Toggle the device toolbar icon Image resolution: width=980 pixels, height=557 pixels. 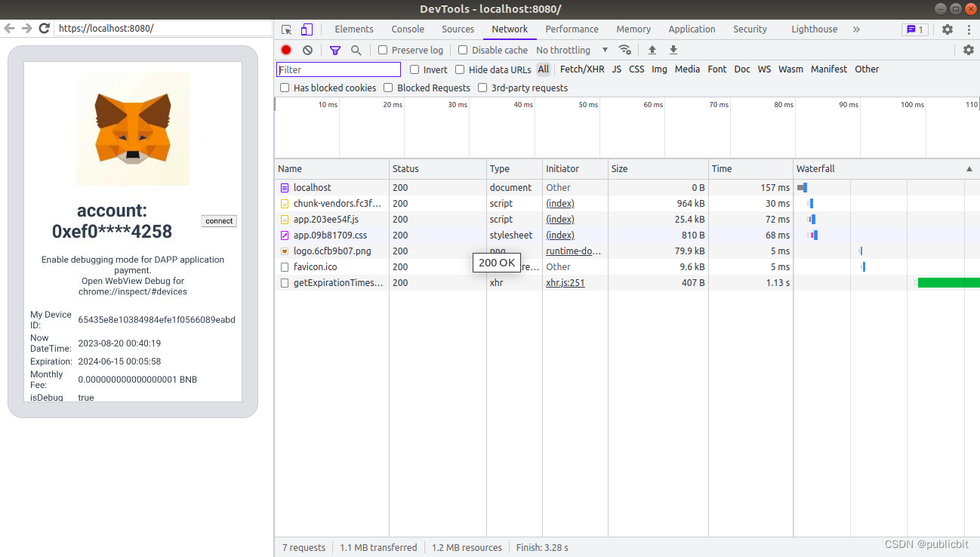307,29
